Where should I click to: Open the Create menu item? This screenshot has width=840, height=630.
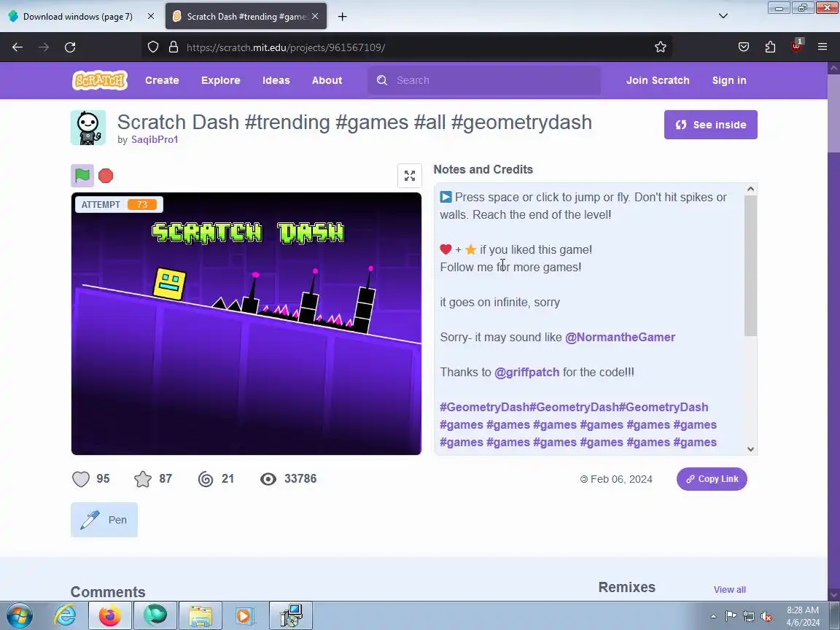pyautogui.click(x=163, y=80)
